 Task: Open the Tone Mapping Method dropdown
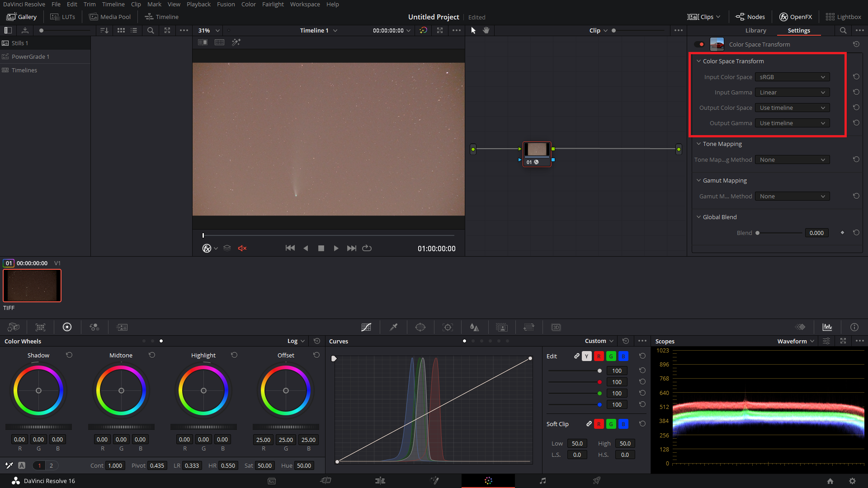pyautogui.click(x=792, y=160)
